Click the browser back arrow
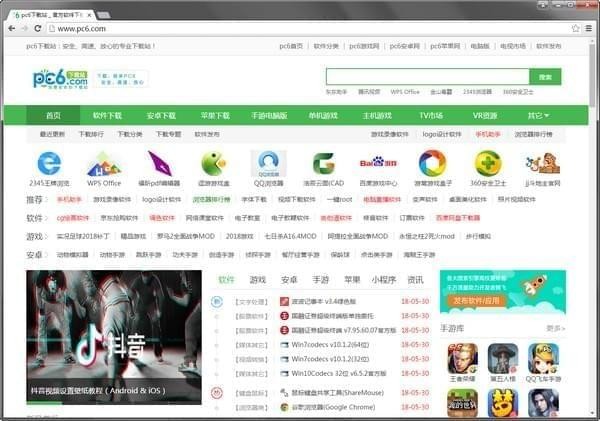 (x=11, y=29)
